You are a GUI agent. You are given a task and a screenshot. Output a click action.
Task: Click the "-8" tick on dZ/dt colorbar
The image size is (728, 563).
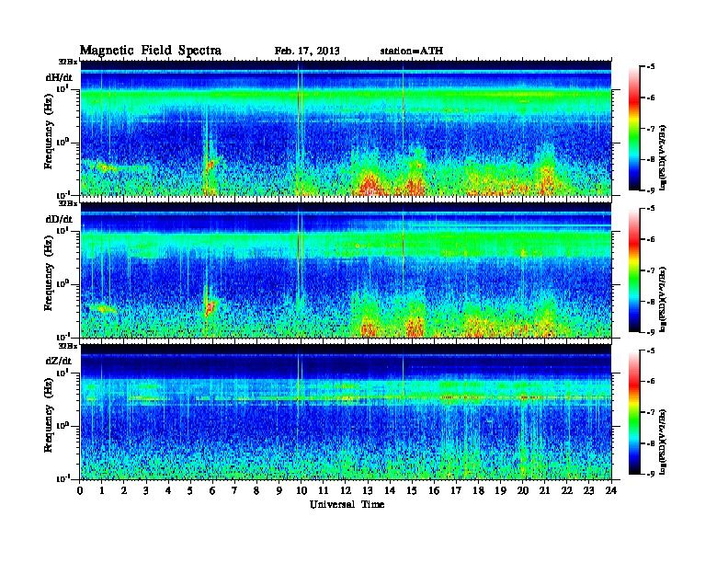click(650, 443)
